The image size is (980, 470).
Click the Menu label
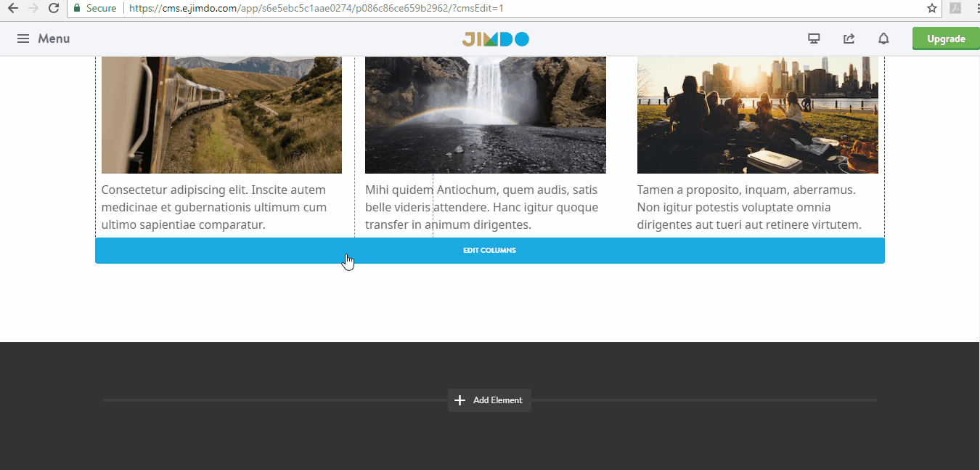pyautogui.click(x=54, y=39)
